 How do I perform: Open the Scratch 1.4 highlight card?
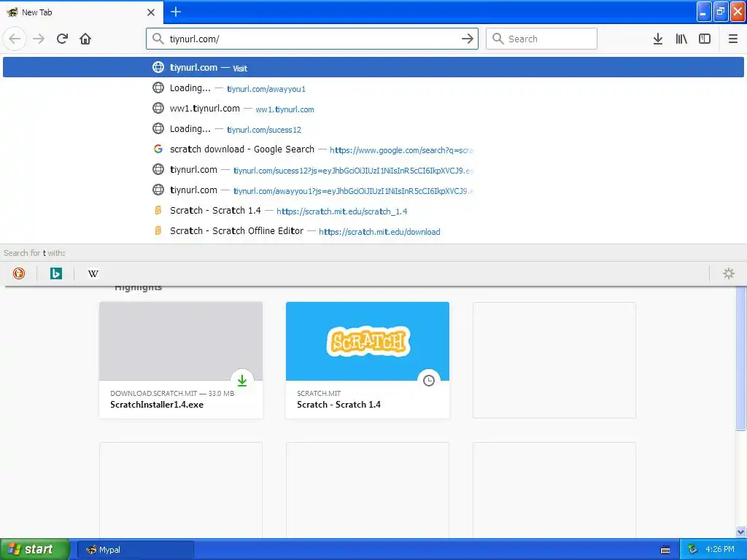[x=368, y=360]
